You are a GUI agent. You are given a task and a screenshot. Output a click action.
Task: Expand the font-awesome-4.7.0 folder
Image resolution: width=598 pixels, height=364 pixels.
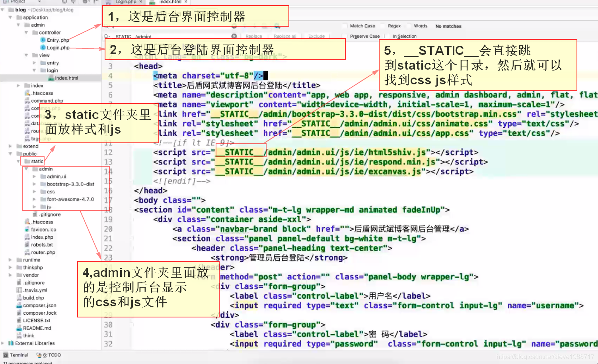click(x=34, y=199)
